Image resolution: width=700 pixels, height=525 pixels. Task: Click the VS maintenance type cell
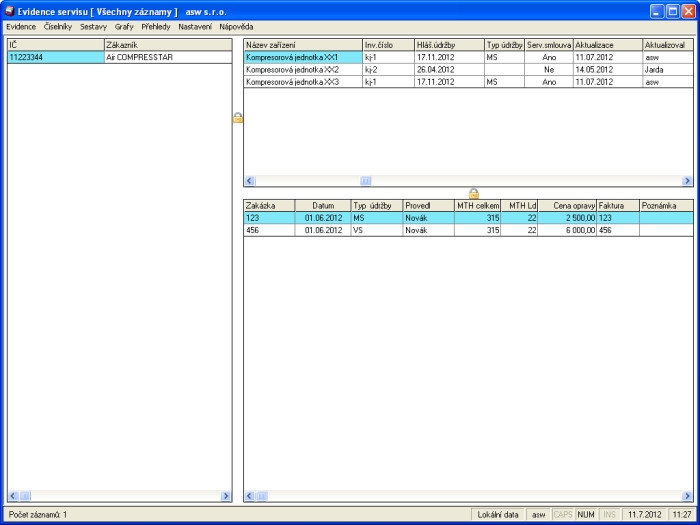coord(377,230)
